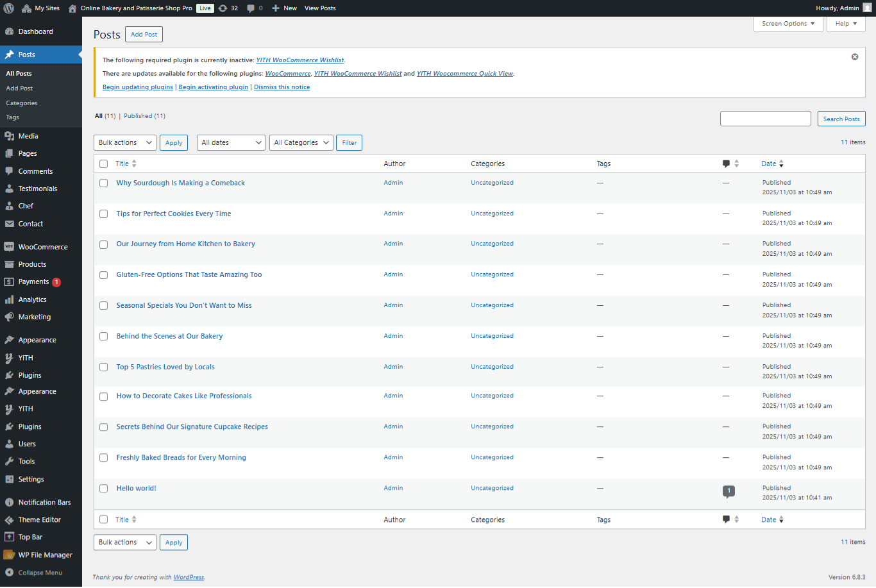Viewport: 876px width, 588px height.
Task: Click the comment count bubble for Hello world!
Action: click(728, 491)
